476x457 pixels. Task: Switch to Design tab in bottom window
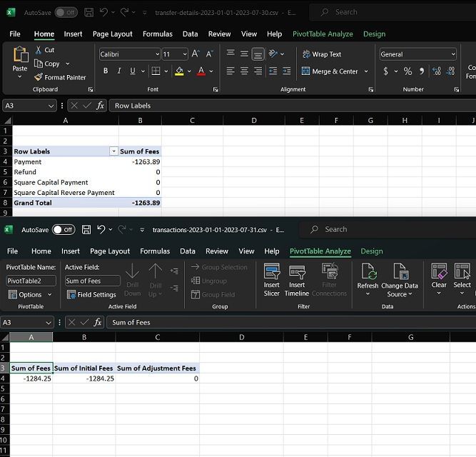tap(371, 251)
